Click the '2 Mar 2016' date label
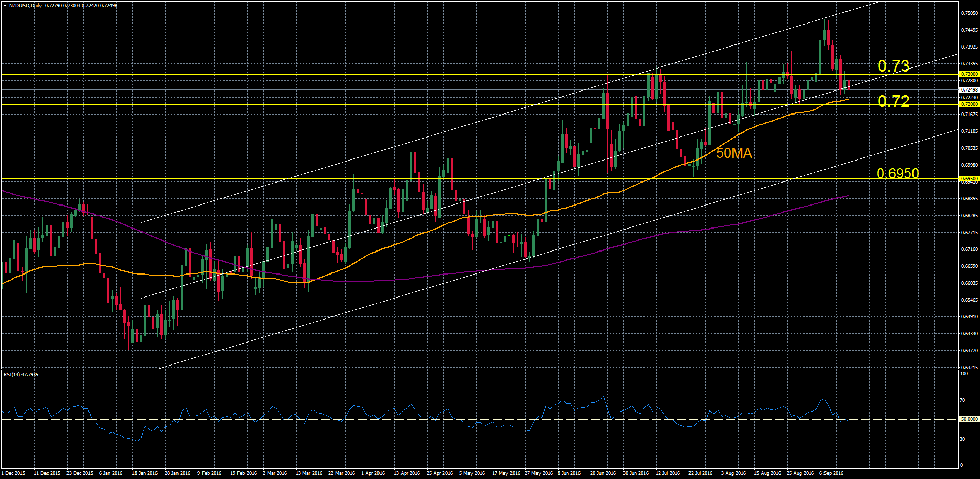 [x=275, y=473]
